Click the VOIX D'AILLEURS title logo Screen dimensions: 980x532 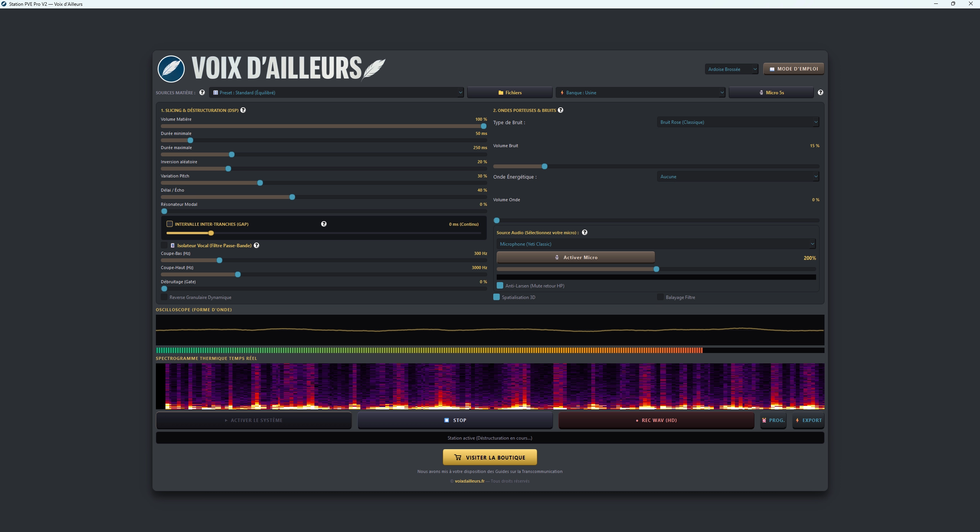pyautogui.click(x=288, y=68)
